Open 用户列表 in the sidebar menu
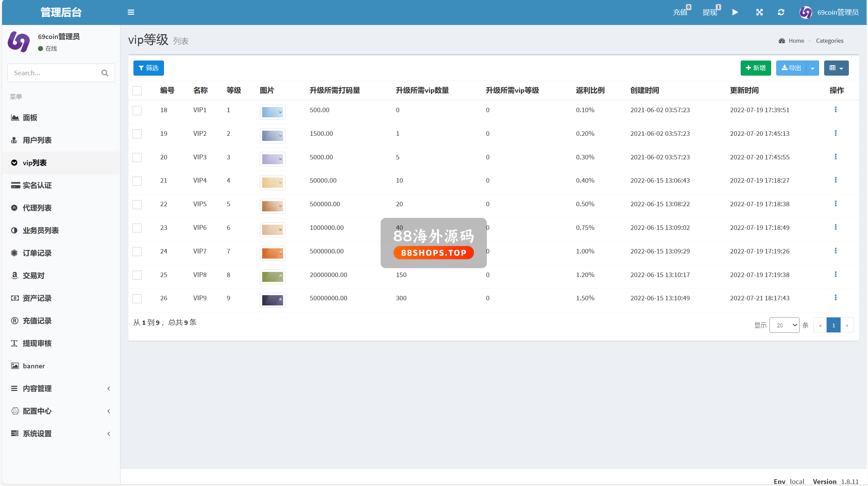868x486 pixels. (x=37, y=140)
